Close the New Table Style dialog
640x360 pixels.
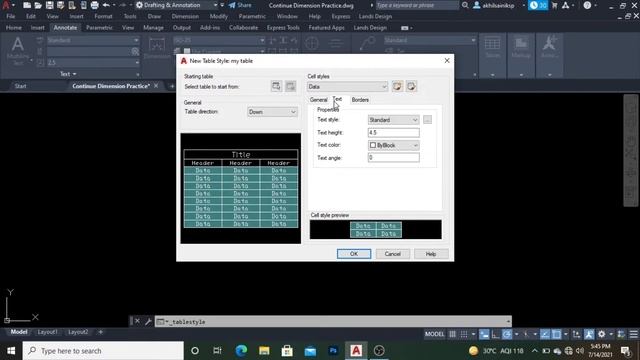pos(447,61)
